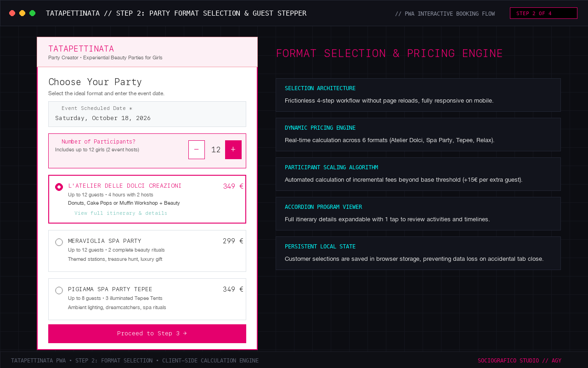Viewport: 588px width, 368px height.
Task: Click the green maximize window dot
Action: click(33, 13)
